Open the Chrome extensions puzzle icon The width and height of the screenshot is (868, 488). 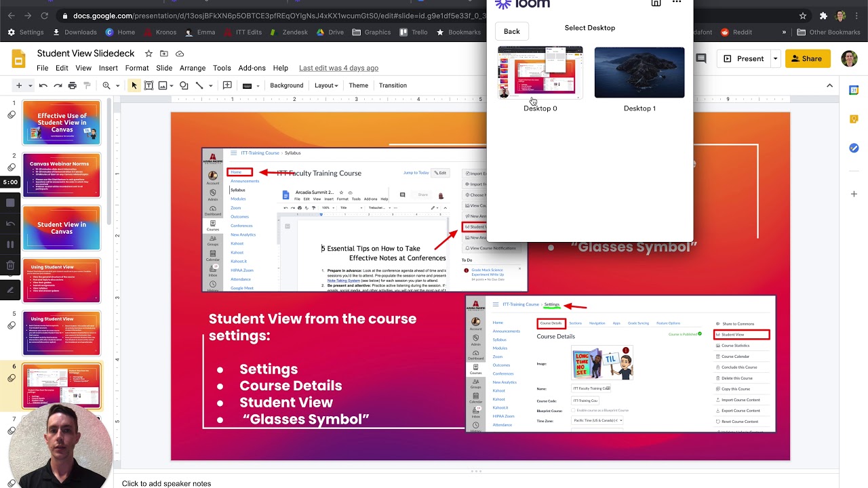point(823,16)
